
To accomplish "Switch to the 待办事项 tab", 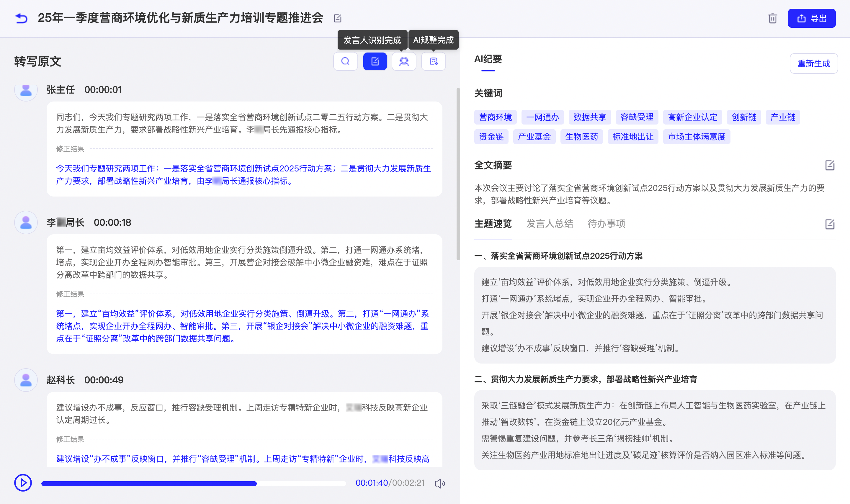I will pyautogui.click(x=606, y=224).
